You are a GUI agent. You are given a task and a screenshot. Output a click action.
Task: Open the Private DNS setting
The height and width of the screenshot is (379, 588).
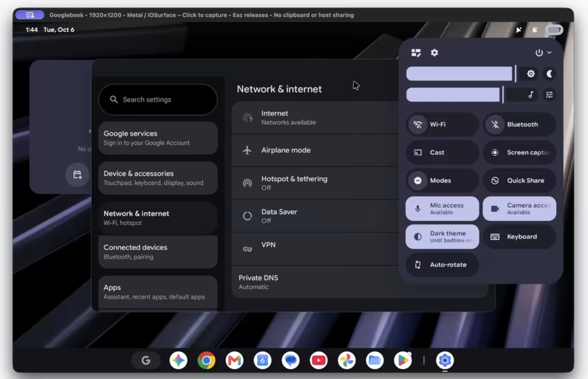click(x=360, y=282)
